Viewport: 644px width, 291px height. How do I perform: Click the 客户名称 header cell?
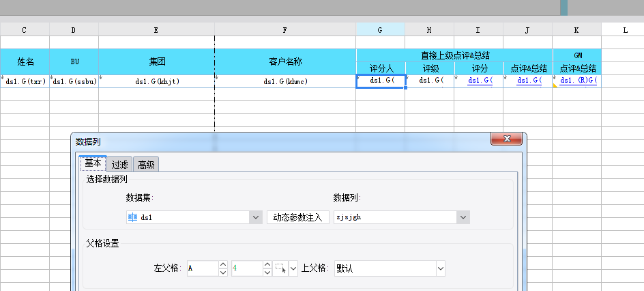coord(285,61)
